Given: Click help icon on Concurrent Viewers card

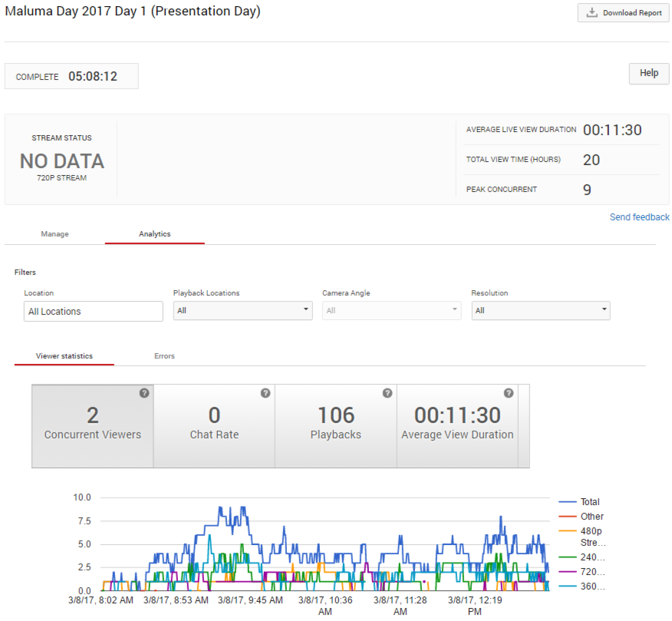Looking at the screenshot, I should pyautogui.click(x=144, y=393).
